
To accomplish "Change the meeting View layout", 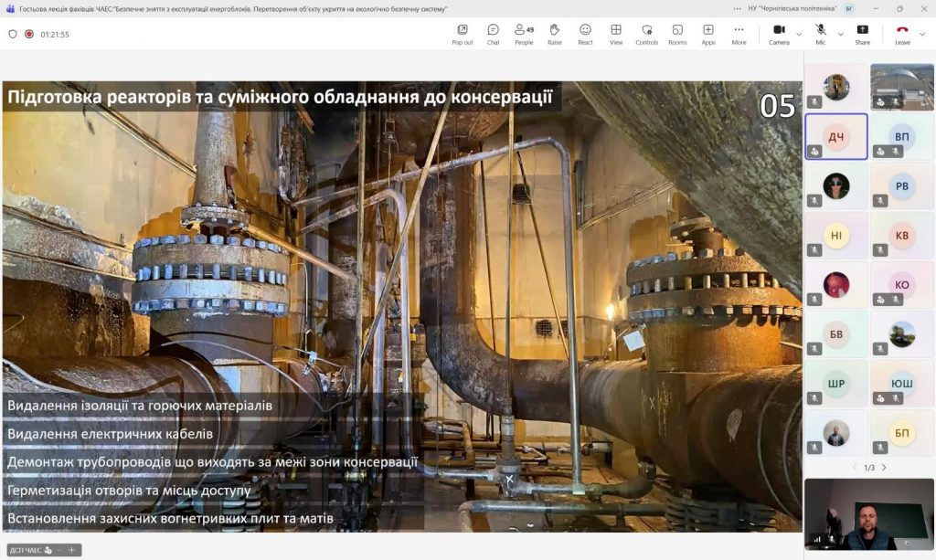I will pos(616,34).
